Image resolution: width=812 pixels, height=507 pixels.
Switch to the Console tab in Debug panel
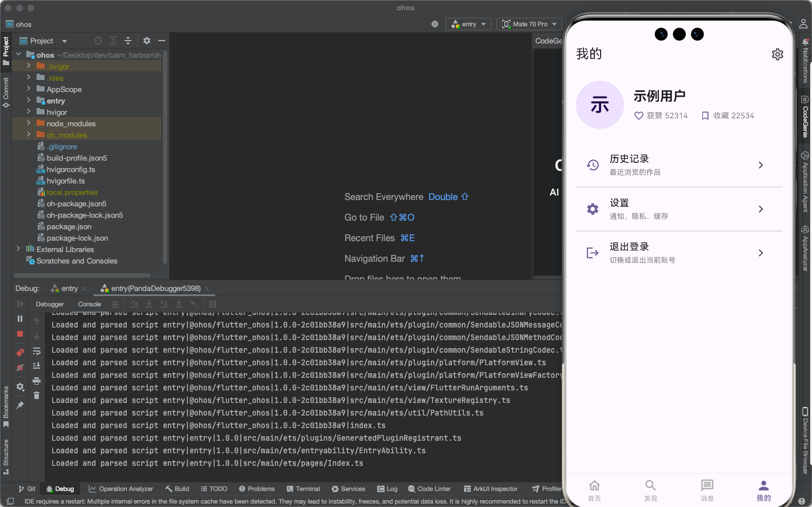(89, 304)
